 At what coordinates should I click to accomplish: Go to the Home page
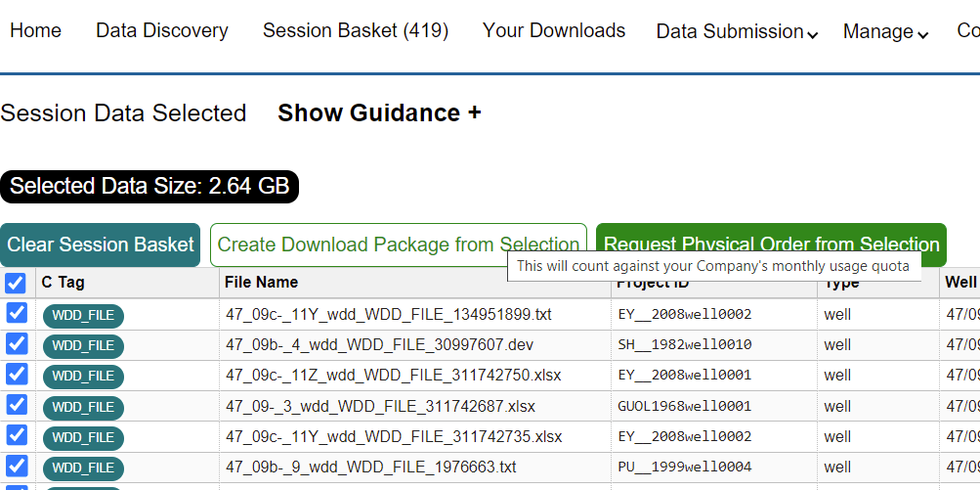click(x=35, y=30)
